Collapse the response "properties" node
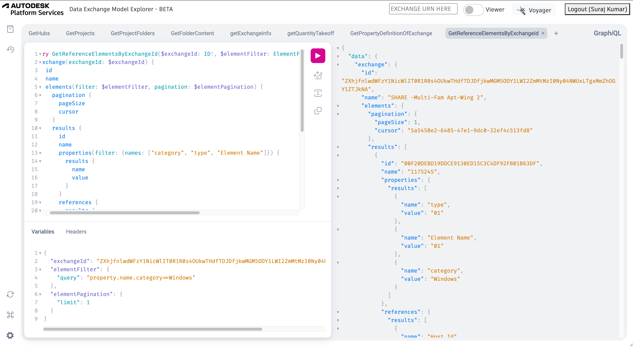633x364 pixels. point(338,180)
